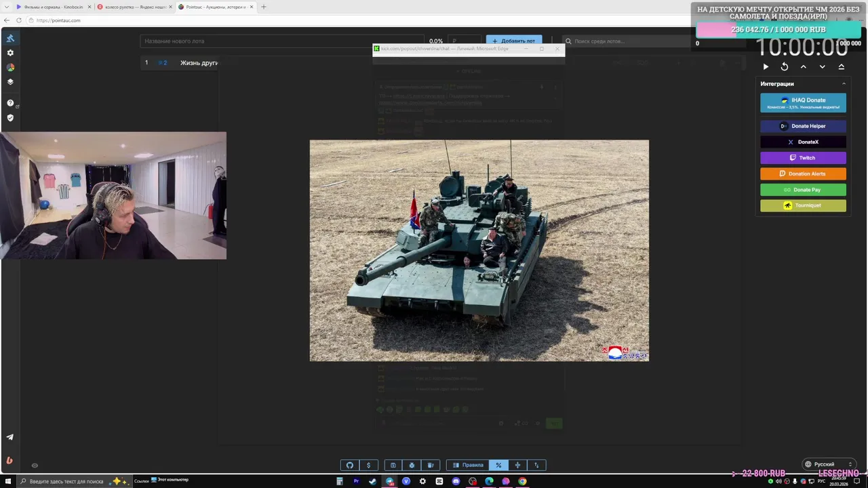Click the browser back arrow
The height and width of the screenshot is (488, 868).
pyautogui.click(x=7, y=20)
